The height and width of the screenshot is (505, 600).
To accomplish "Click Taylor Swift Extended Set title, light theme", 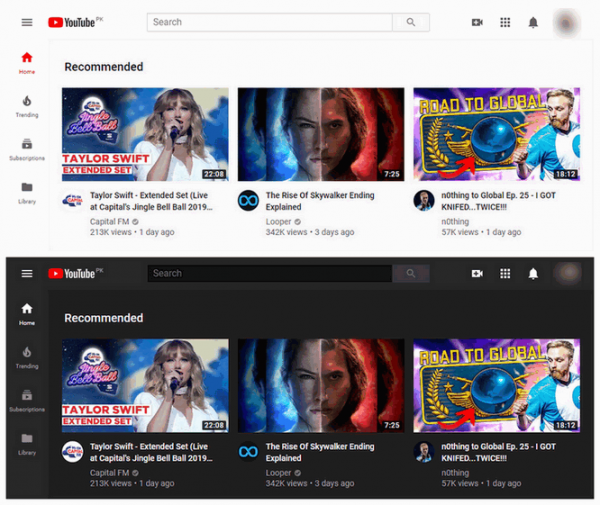I will click(x=151, y=201).
